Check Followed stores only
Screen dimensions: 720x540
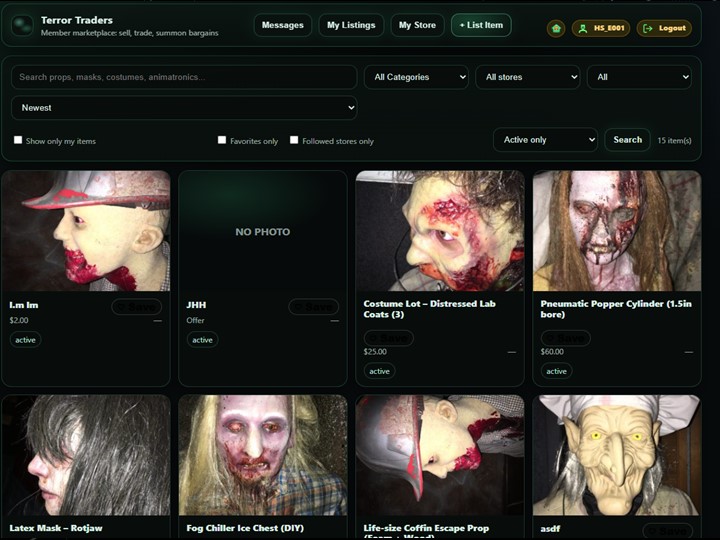tap(294, 140)
